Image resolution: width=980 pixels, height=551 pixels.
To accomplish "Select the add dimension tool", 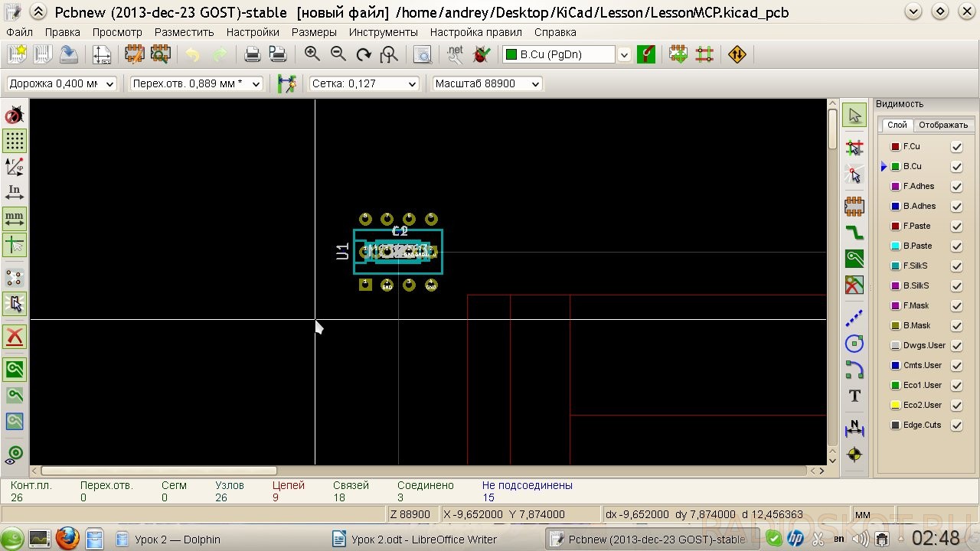I will 854,429.
